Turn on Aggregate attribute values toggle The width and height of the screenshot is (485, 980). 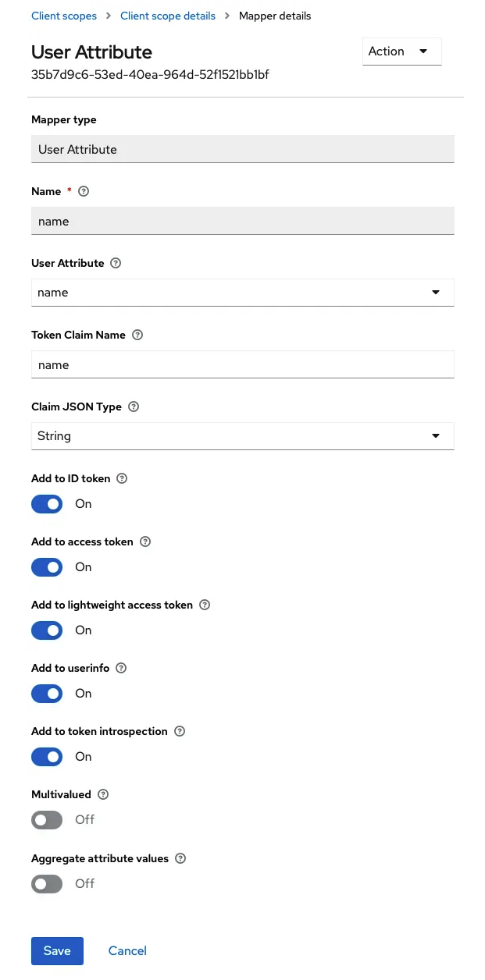pyautogui.click(x=47, y=884)
